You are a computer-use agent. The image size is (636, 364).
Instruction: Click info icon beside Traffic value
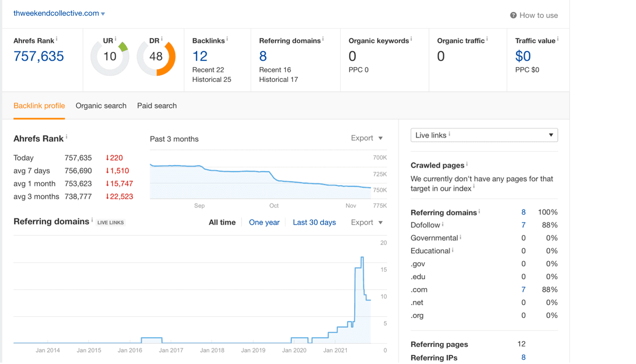pyautogui.click(x=558, y=39)
